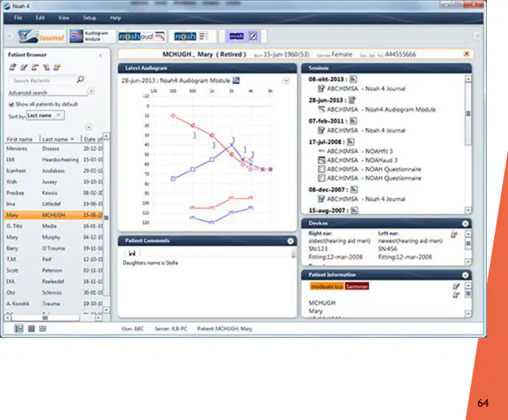The height and width of the screenshot is (420, 508).
Task: Open NOAHfit 3 session entry
Action: [x=356, y=151]
